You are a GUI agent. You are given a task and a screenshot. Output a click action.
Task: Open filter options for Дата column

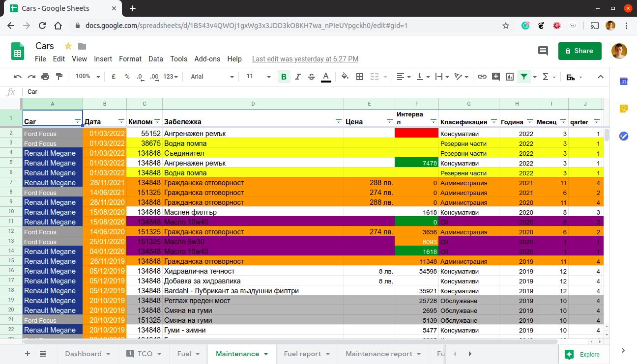[x=121, y=121]
